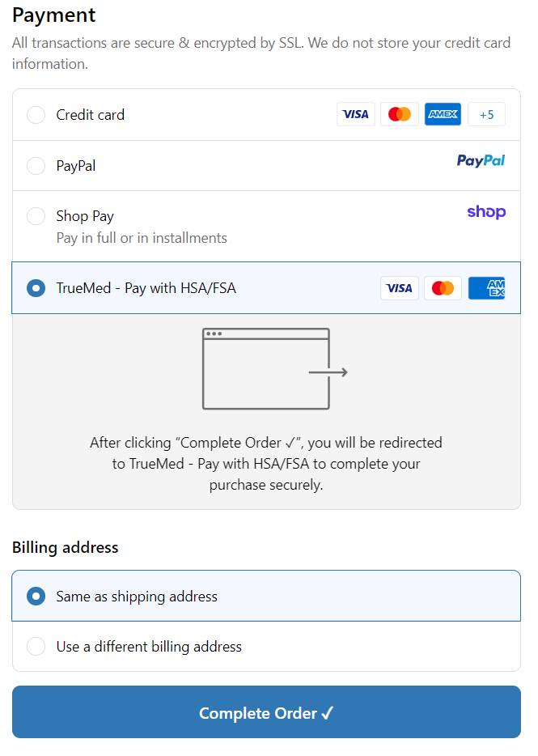The image size is (538, 756).
Task: Choose the Shop Pay radio option
Action: click(x=36, y=216)
